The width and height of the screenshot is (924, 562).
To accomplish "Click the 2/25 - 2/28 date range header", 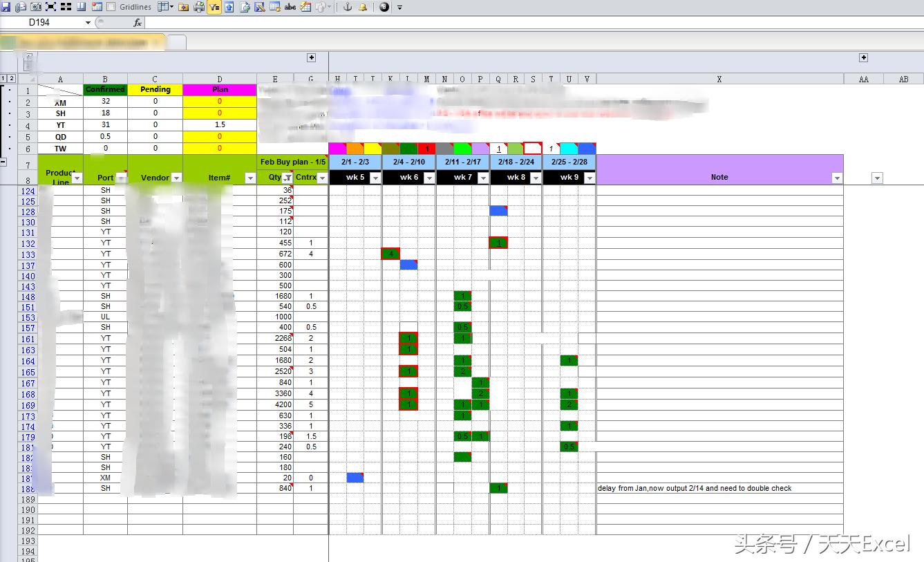I will [x=569, y=162].
